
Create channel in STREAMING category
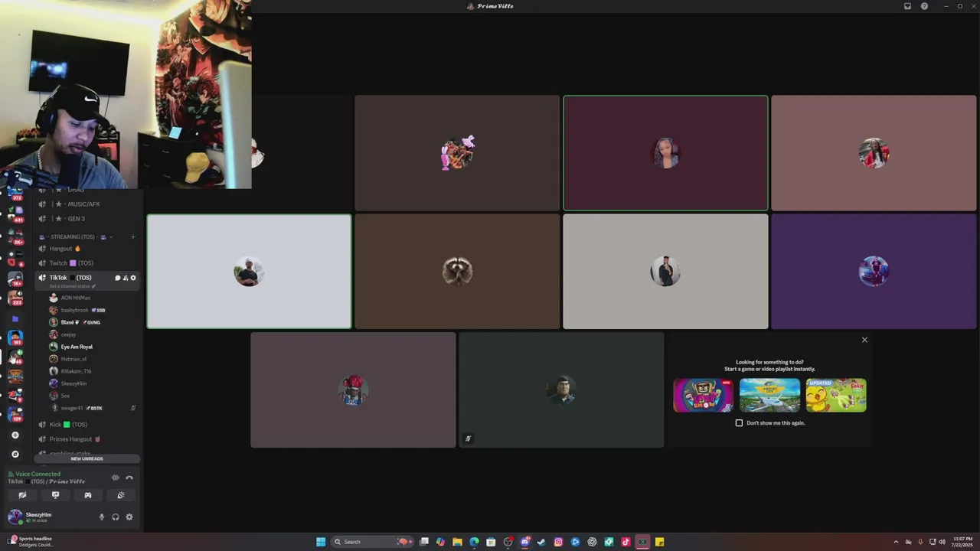(x=133, y=237)
